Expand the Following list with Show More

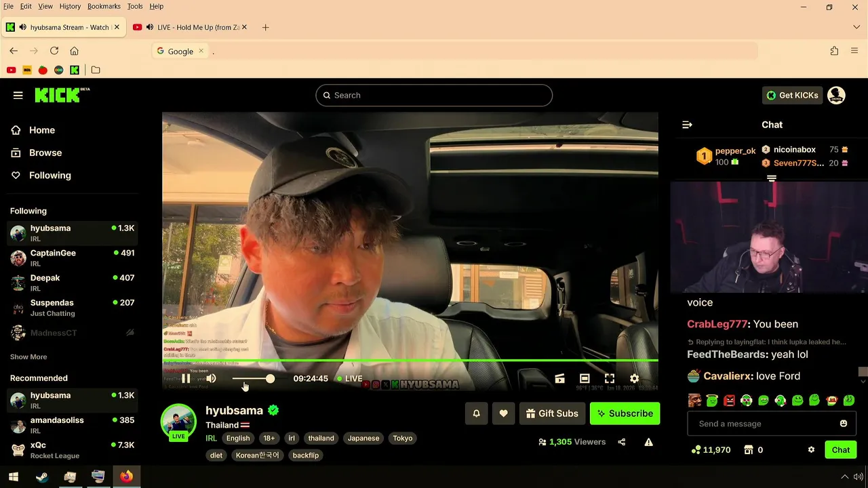[x=28, y=357]
